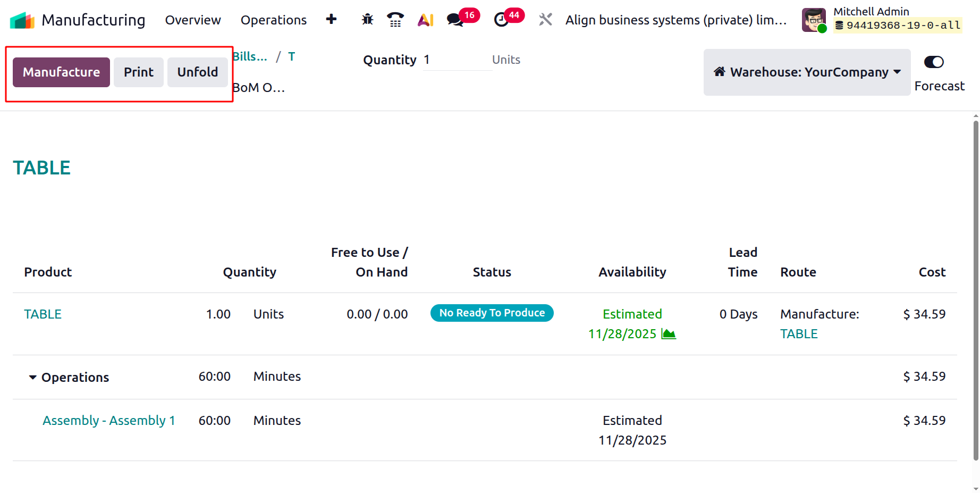Open the Assembly - Assembly 1 operation link
This screenshot has height=493, width=980.
pos(109,421)
